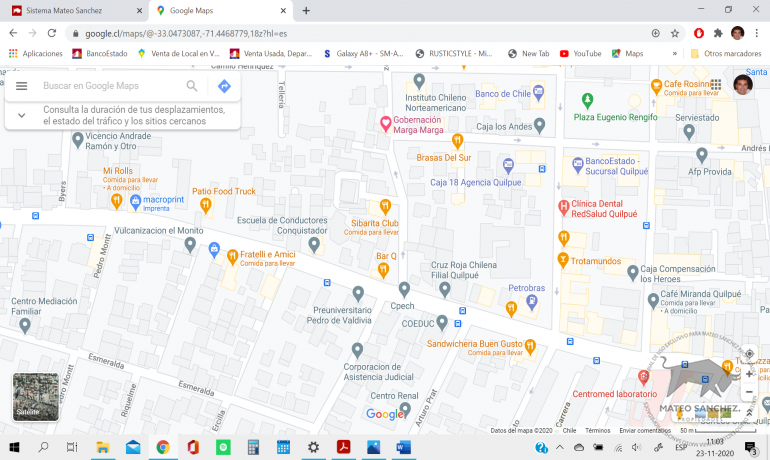
Task: Click the Vicencio Andrade Ramón y Otro pin
Action: point(78,140)
